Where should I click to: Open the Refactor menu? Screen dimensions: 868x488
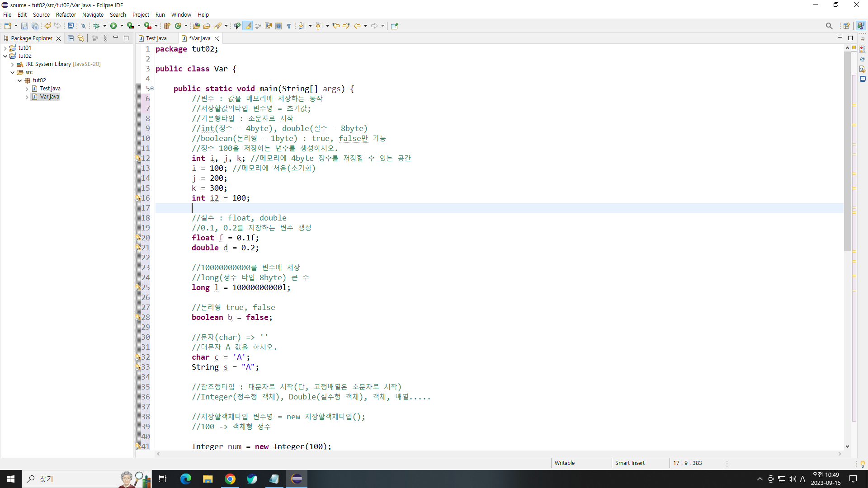click(66, 14)
